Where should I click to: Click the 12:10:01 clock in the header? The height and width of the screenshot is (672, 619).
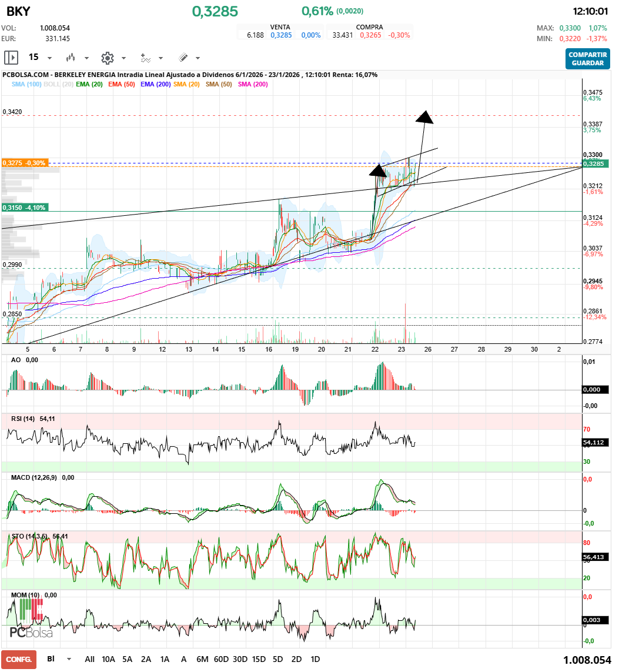[x=590, y=12]
